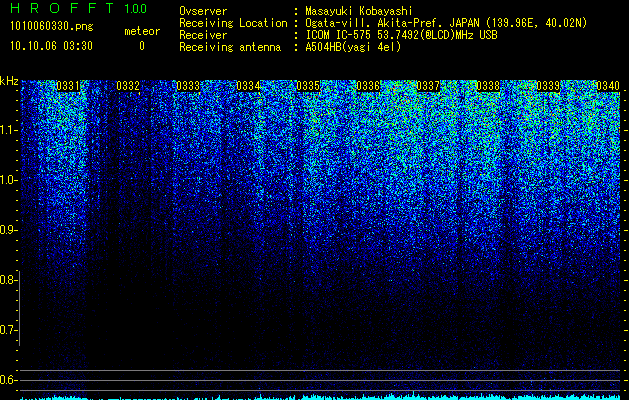Viewport: 629px width, 400px height.
Task: Click the Receiver field label
Action: point(203,35)
